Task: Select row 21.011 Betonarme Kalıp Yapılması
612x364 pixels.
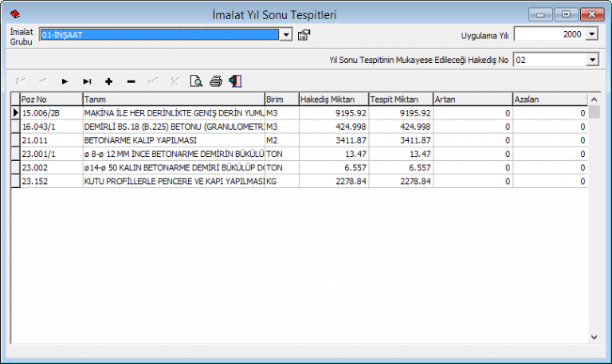Action: (x=173, y=140)
